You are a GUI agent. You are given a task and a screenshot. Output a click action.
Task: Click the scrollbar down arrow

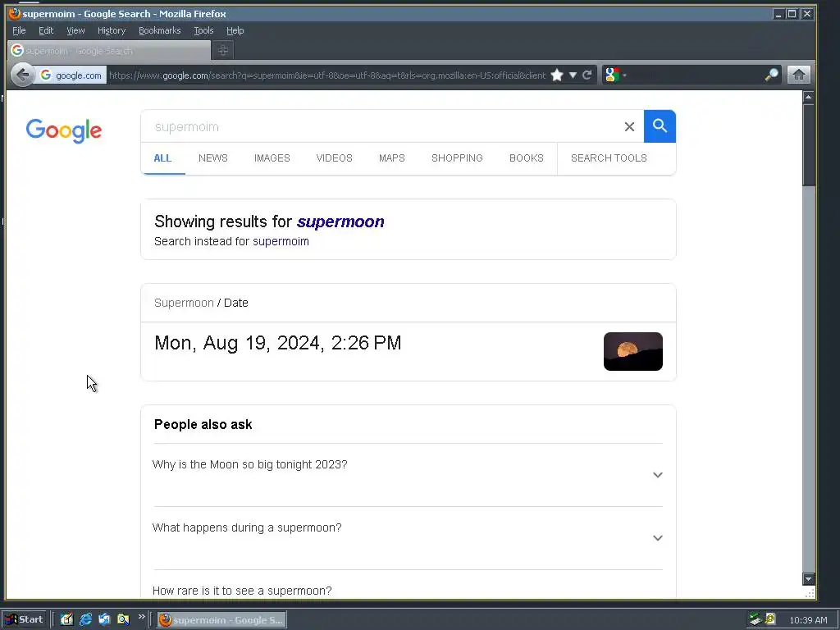point(808,578)
